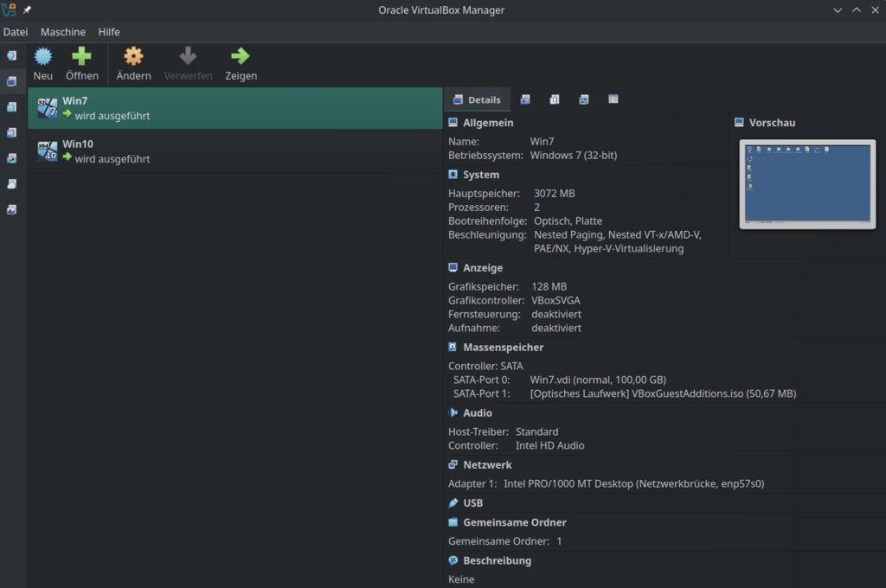
Task: Click the Neu button to create a VM
Action: [42, 63]
